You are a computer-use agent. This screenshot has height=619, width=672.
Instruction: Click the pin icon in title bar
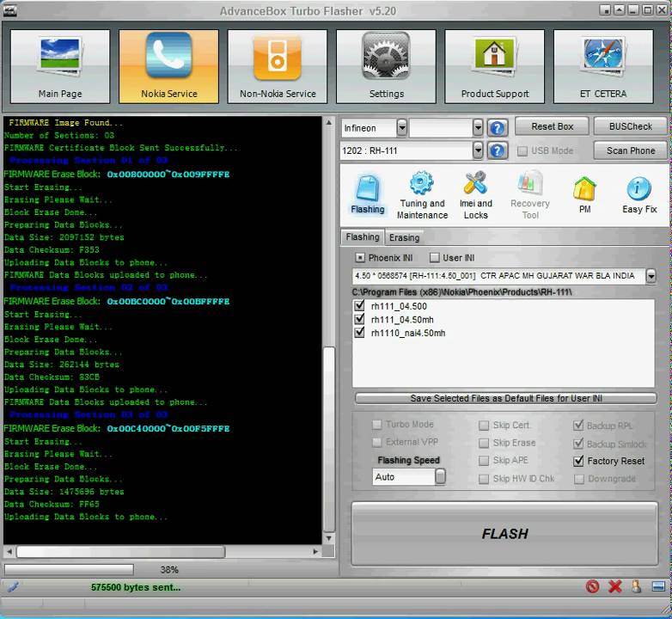point(605,9)
